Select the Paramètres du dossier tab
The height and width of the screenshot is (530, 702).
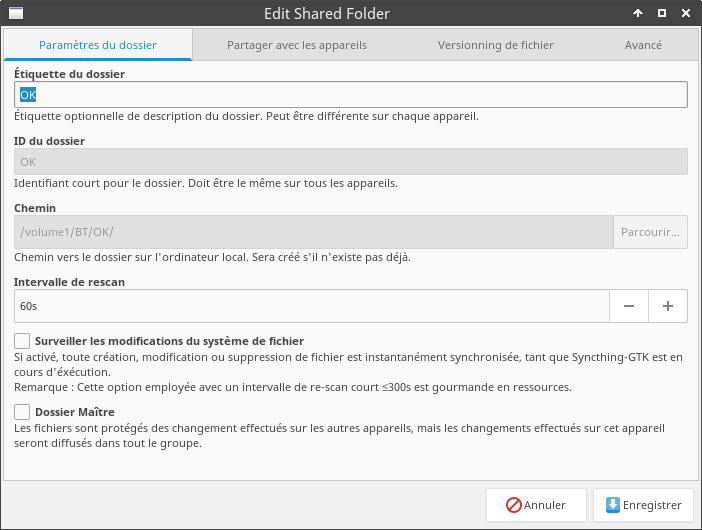tap(98, 45)
